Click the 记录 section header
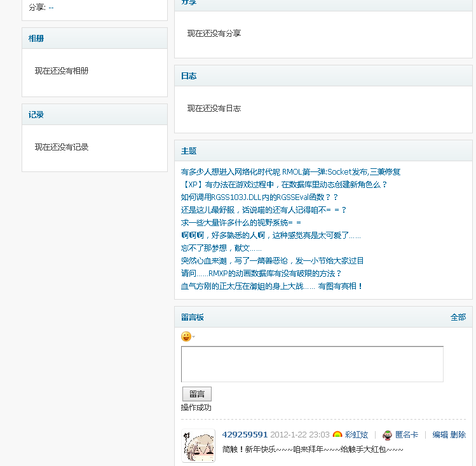Image resolution: width=476 pixels, height=466 pixels. pyautogui.click(x=36, y=115)
